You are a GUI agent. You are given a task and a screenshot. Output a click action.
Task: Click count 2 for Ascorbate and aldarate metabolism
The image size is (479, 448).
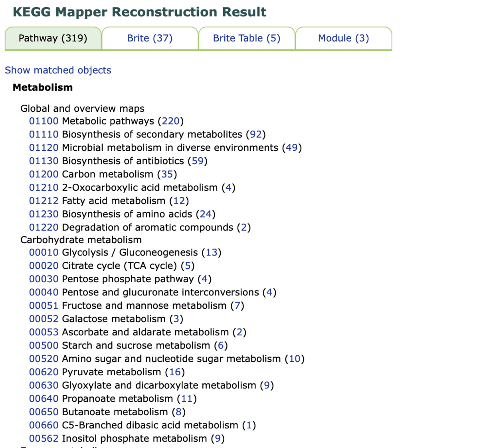[x=239, y=332]
